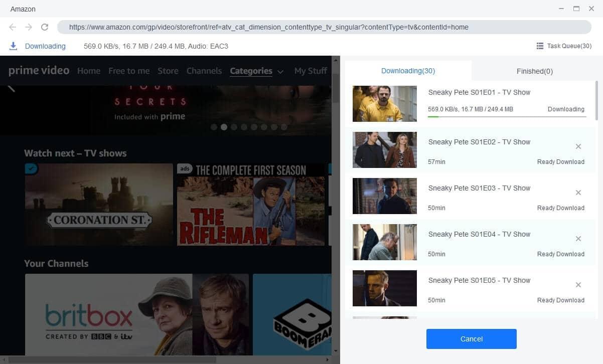Click the '57min' duration text
This screenshot has width=603, height=364.
436,162
